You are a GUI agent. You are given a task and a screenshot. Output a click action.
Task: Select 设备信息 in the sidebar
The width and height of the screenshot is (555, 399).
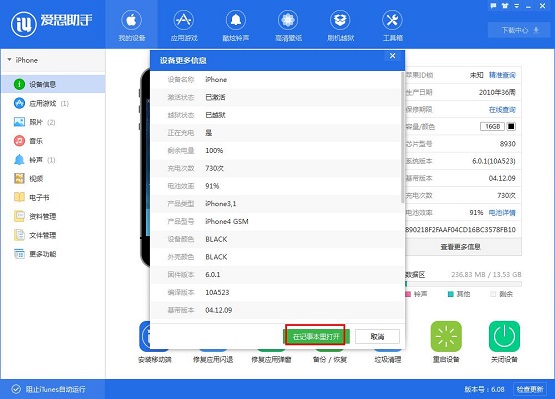pos(53,84)
